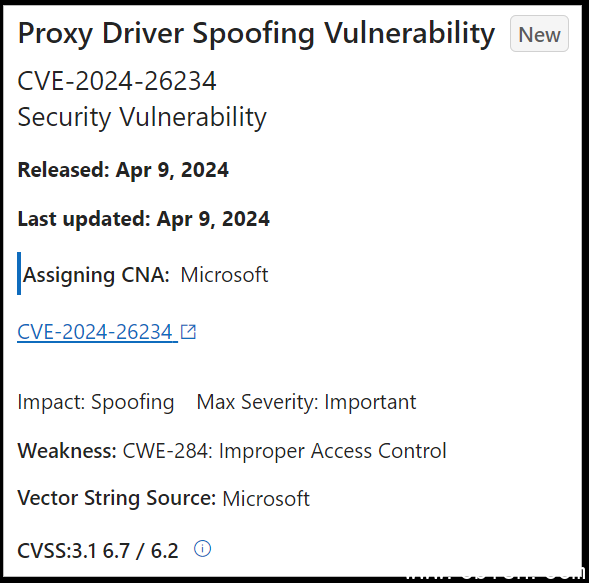Click the Last updated: Apr 9, 2024 line
589x583 pixels.
(143, 219)
